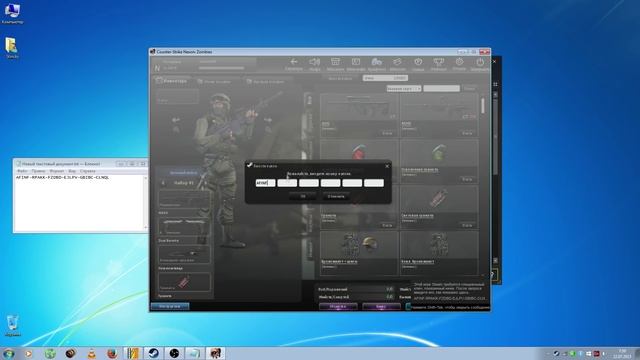
Task: Click the Steam icon in the system tray
Action: [x=556, y=353]
